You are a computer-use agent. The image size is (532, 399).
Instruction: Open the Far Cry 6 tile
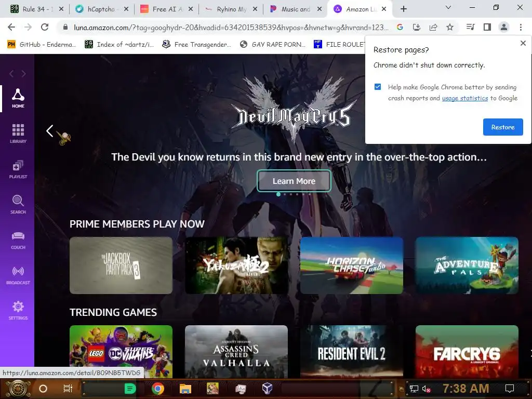467,352
